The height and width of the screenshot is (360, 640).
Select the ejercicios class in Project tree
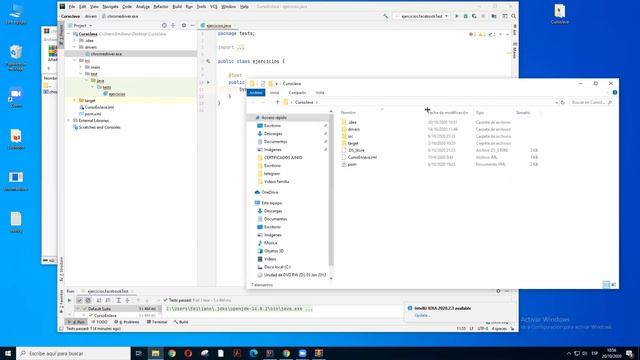(117, 94)
